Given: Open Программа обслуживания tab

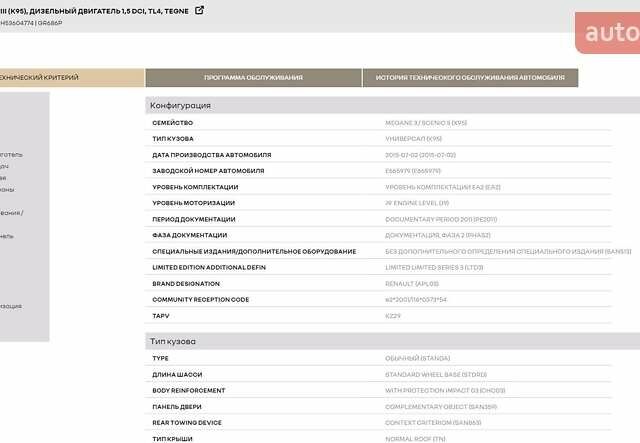Looking at the screenshot, I should (x=253, y=78).
